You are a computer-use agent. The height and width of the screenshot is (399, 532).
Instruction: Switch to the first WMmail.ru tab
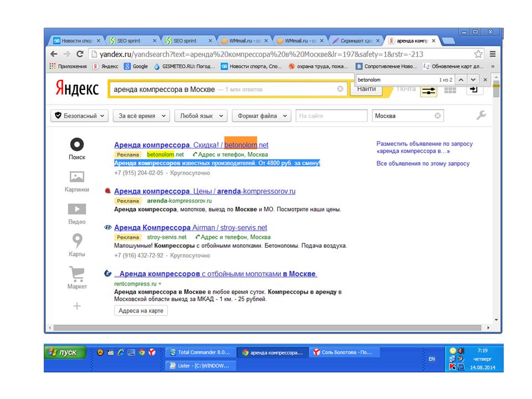[x=244, y=40]
